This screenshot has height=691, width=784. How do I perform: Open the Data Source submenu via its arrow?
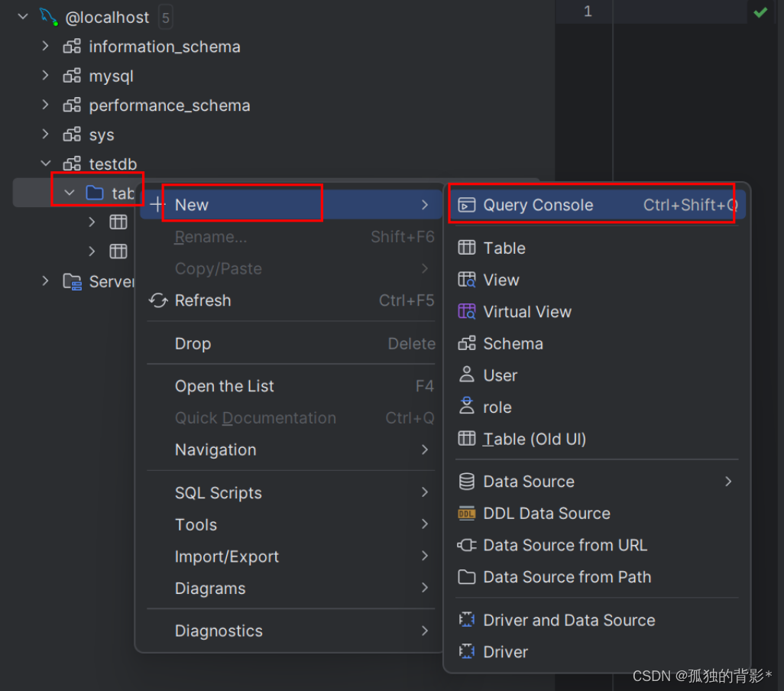[x=727, y=482]
